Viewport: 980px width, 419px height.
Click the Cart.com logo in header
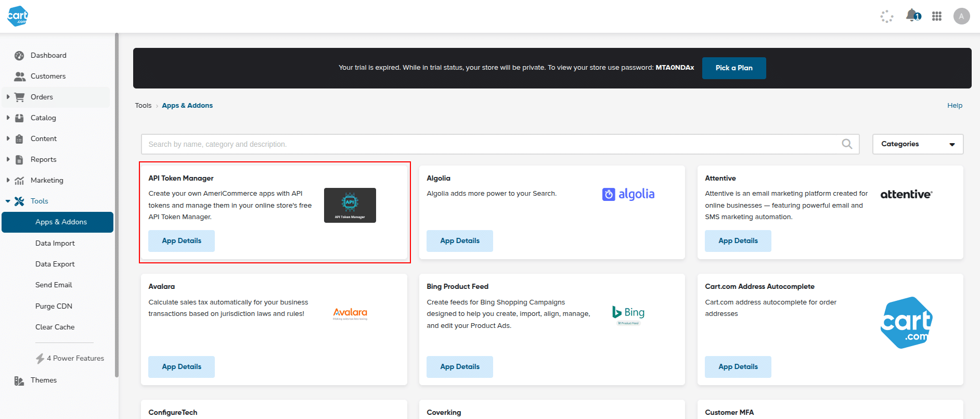tap(17, 16)
